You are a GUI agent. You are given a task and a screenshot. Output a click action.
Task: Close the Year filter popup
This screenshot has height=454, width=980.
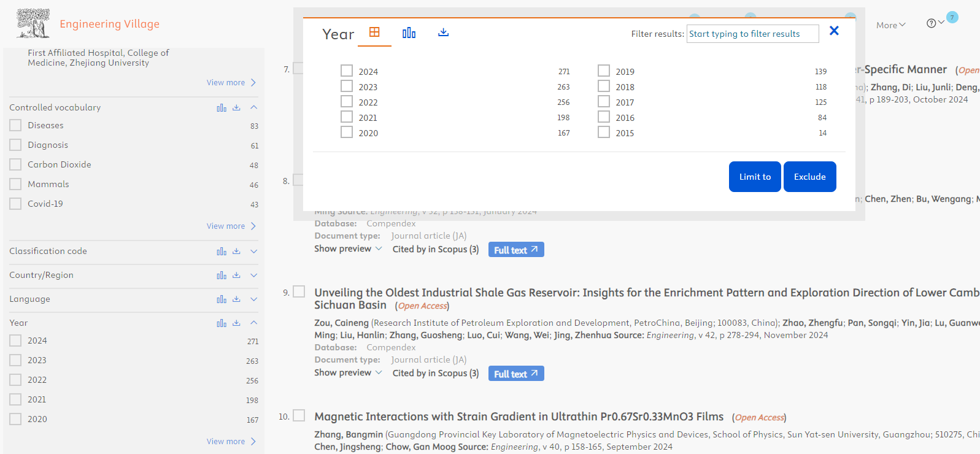(834, 31)
